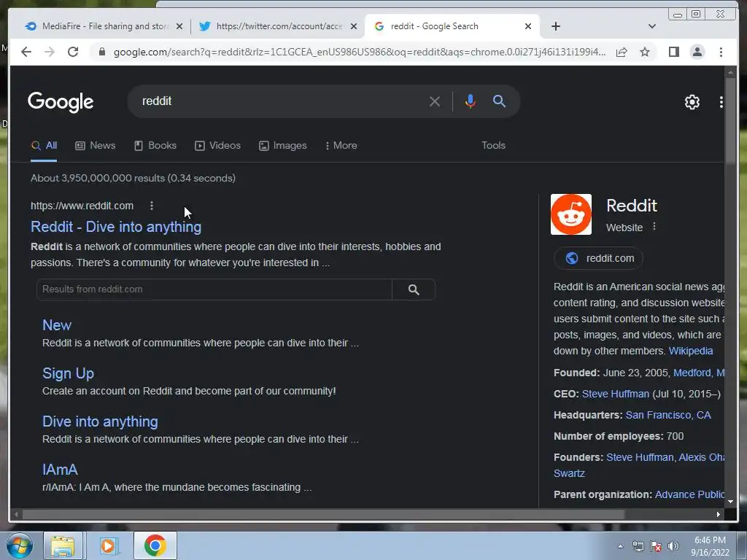Switch to Images results
Image resolution: width=747 pixels, height=560 pixels.
click(x=282, y=146)
